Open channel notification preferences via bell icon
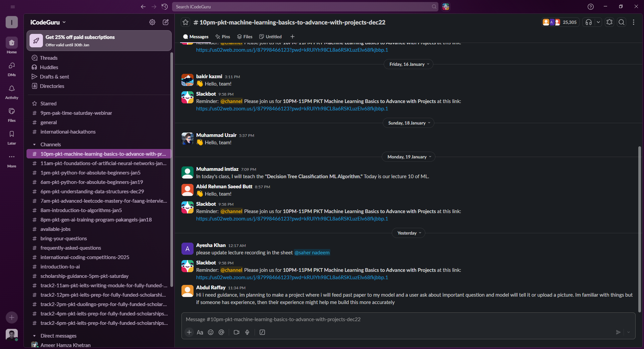The width and height of the screenshot is (644, 349). tap(609, 22)
